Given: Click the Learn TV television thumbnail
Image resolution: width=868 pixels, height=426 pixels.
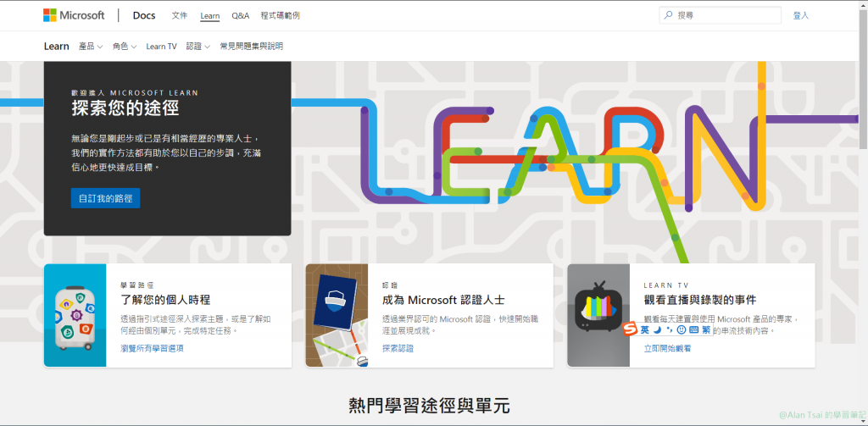Looking at the screenshot, I should [598, 315].
